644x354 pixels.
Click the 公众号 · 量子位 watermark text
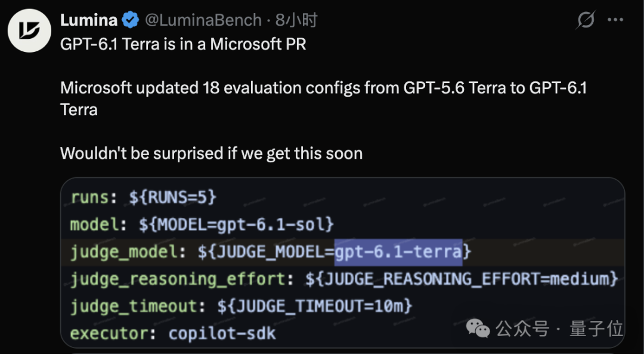coord(559,328)
